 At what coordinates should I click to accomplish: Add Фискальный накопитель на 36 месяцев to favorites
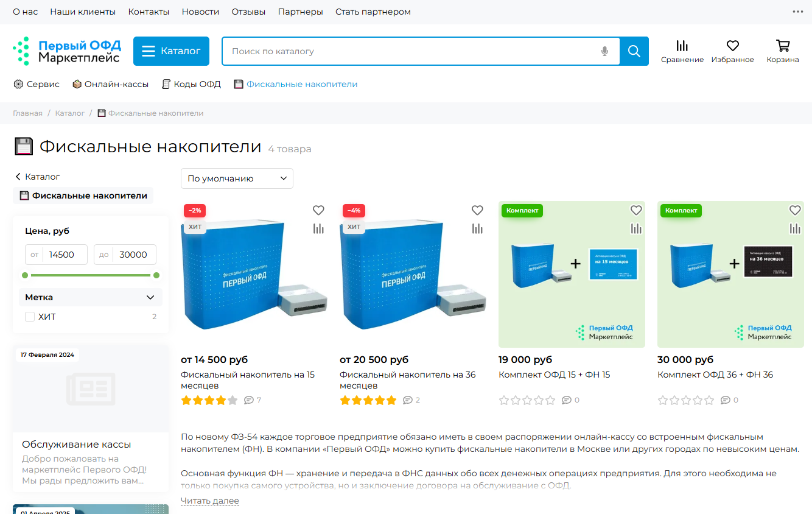coord(477,210)
